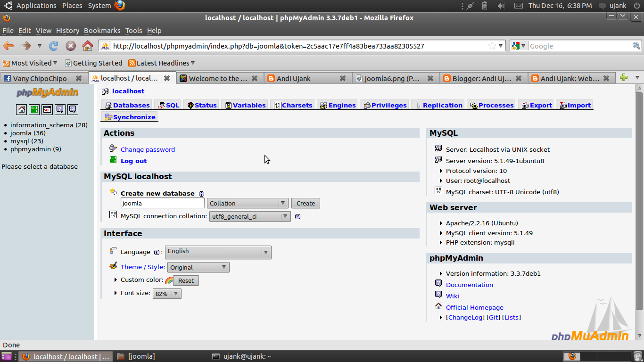644x362 pixels.
Task: Open the Databases tab
Action: [x=127, y=106]
